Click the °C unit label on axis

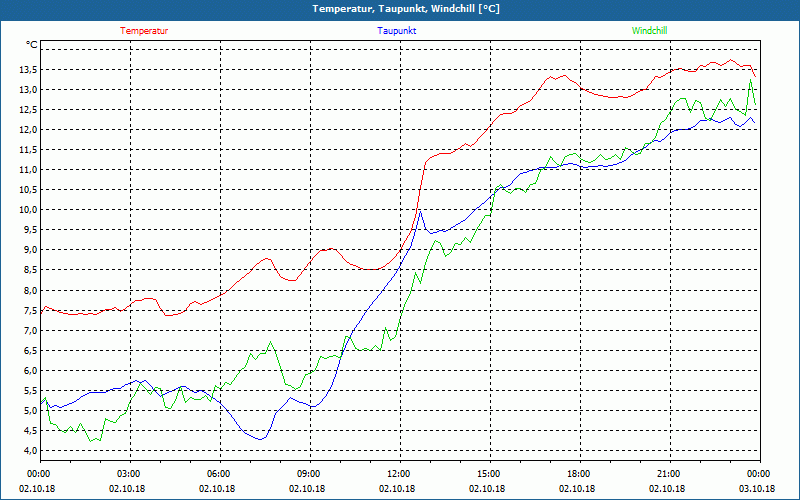click(32, 45)
